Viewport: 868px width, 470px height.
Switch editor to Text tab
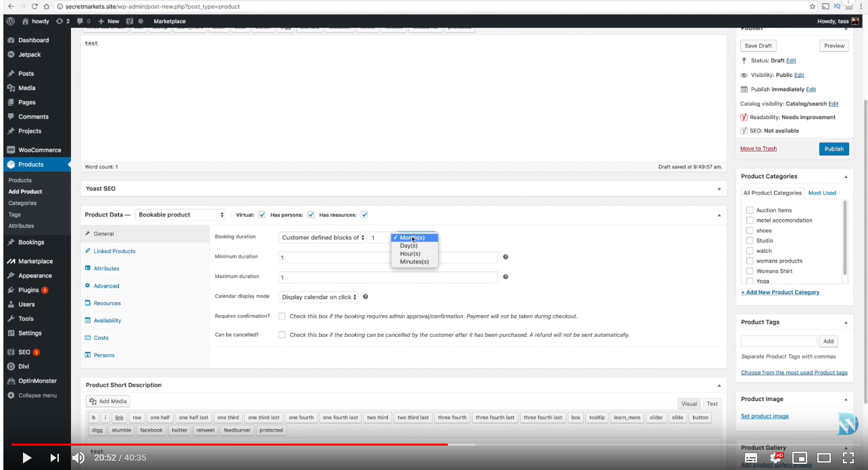pyautogui.click(x=713, y=404)
